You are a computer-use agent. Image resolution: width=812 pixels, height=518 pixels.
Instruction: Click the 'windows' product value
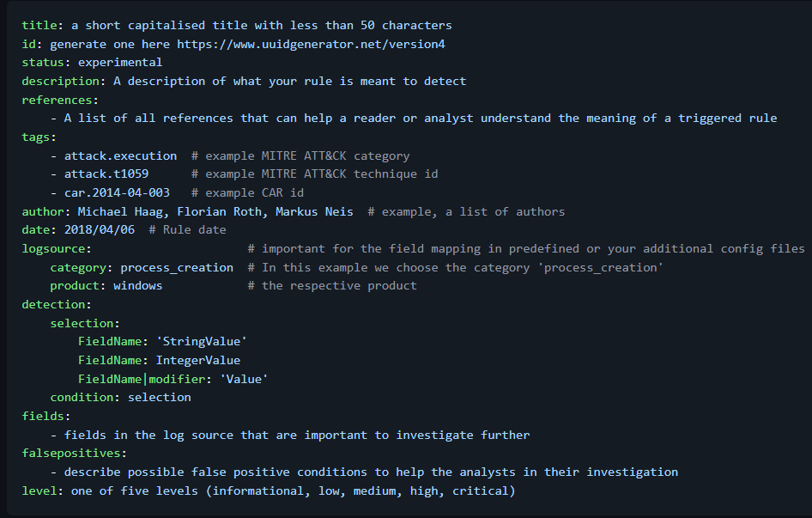tap(137, 286)
